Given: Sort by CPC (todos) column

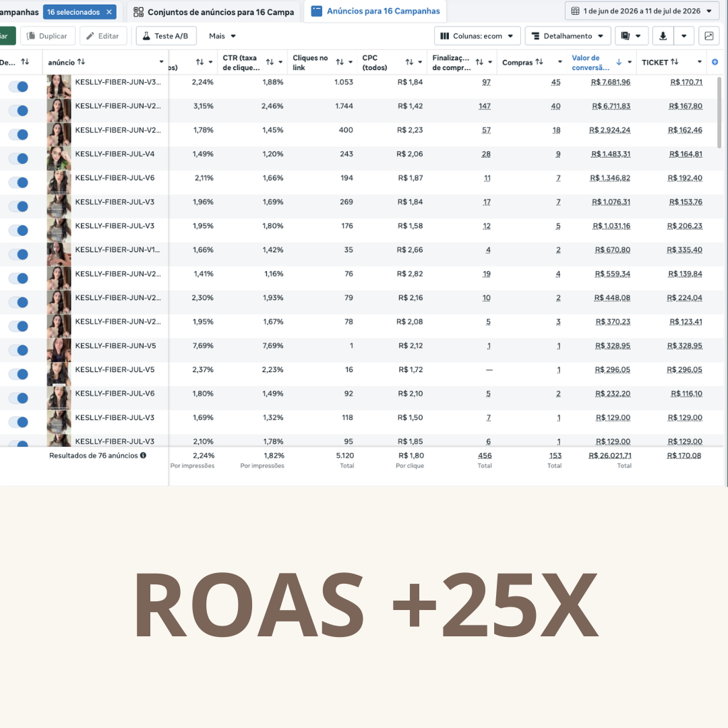Looking at the screenshot, I should point(409,62).
